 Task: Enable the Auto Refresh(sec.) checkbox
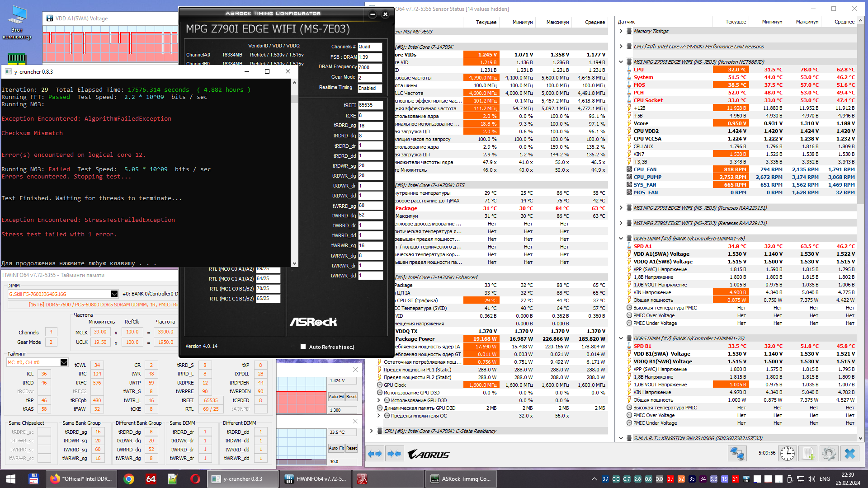(303, 347)
